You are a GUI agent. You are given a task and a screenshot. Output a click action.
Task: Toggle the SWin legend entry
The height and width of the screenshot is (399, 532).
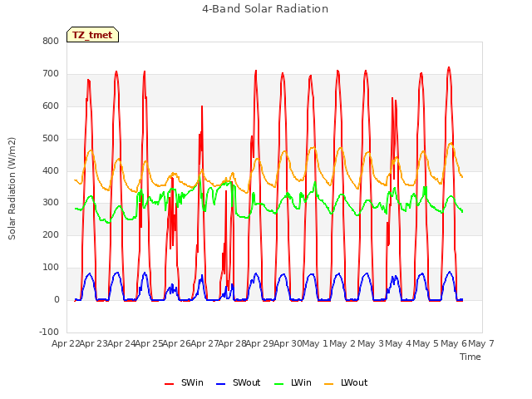coord(184,382)
